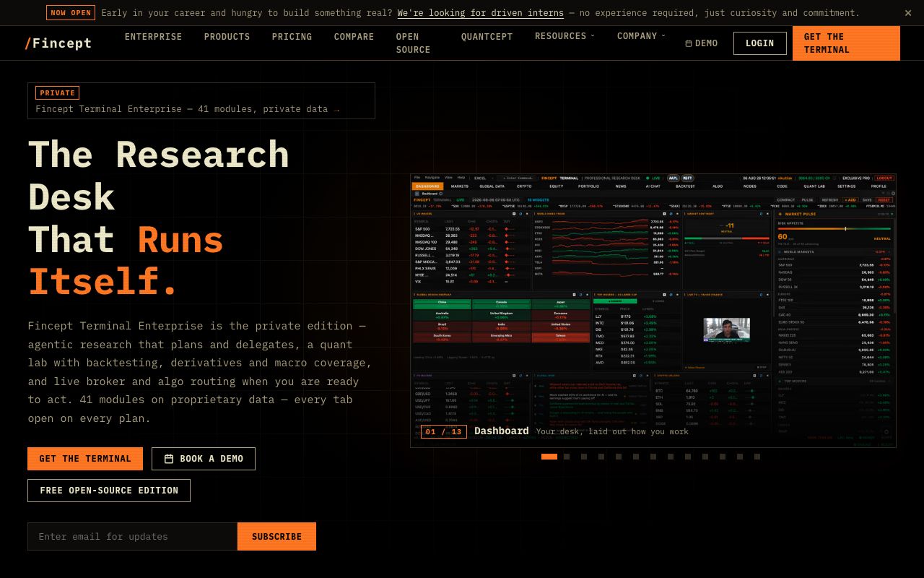Image resolution: width=924 pixels, height=578 pixels.
Task: Jump to the sixth carousel slide dot
Action: [x=636, y=457]
